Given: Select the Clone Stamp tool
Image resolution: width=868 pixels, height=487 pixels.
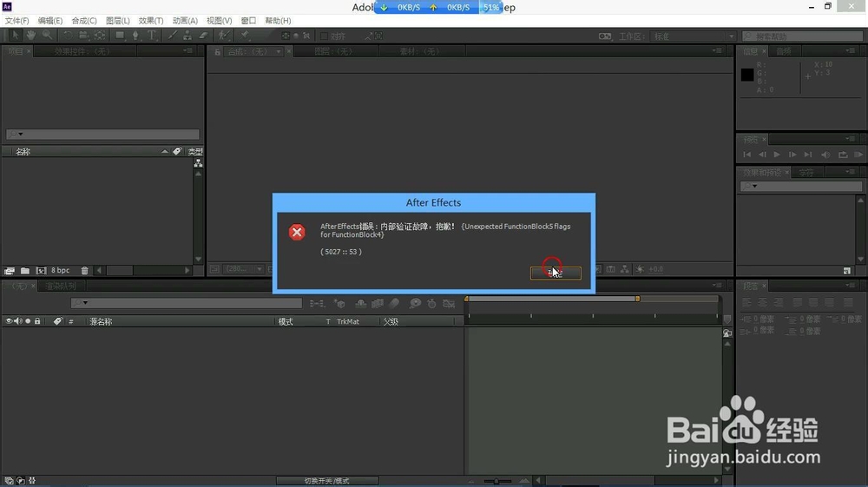Looking at the screenshot, I should pyautogui.click(x=187, y=36).
